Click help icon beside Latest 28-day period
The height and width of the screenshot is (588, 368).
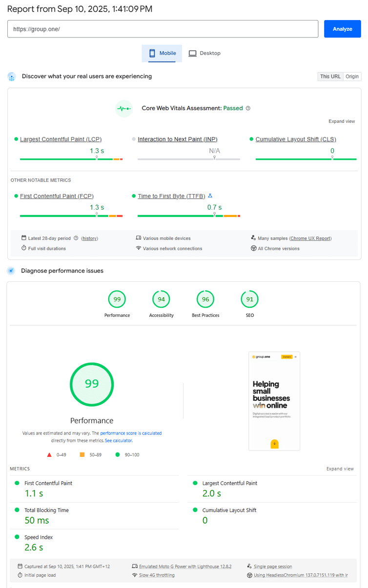click(x=76, y=238)
